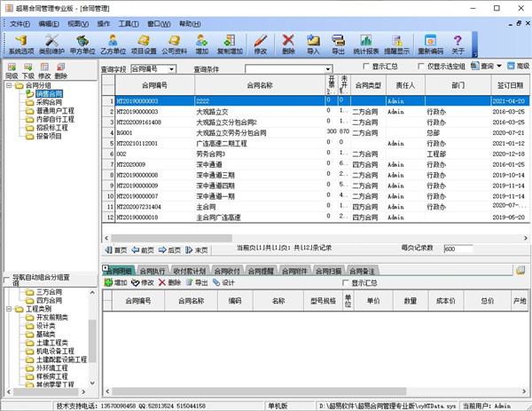Switch to 合同附件 tab
This screenshot has height=411, width=532.
(x=294, y=271)
